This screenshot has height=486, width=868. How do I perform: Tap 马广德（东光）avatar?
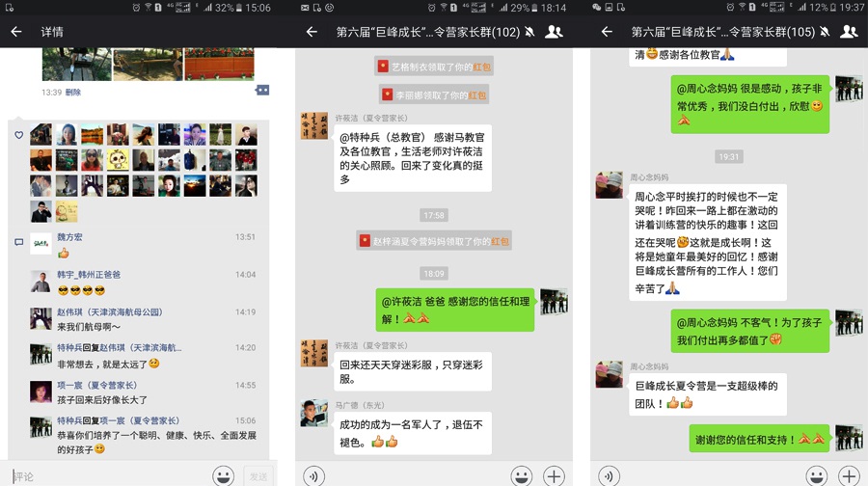pos(313,413)
